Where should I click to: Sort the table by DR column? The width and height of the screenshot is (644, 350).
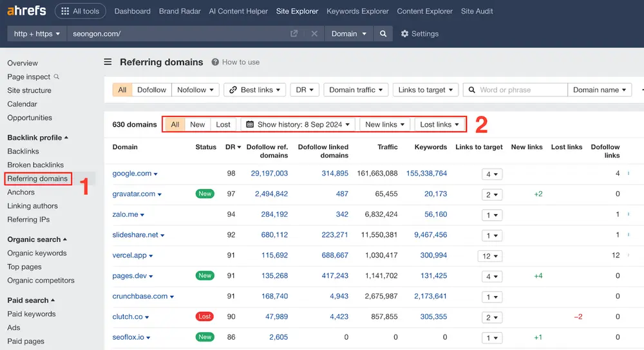click(x=233, y=147)
